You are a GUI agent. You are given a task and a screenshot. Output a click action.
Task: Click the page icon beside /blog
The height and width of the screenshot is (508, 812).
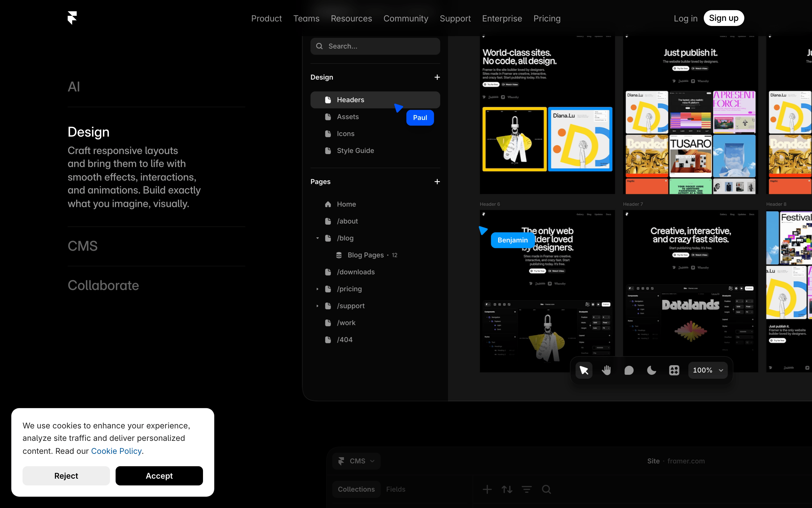coord(328,238)
